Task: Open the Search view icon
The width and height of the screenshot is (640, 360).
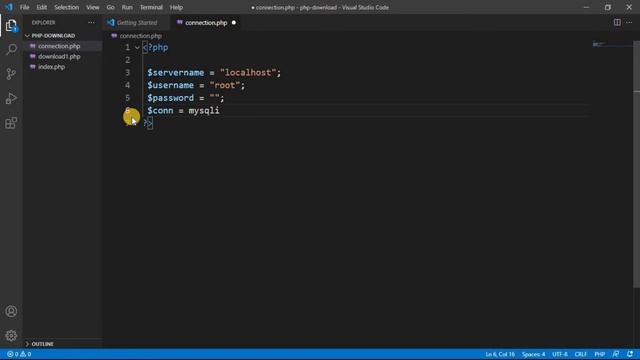Action: (x=11, y=50)
